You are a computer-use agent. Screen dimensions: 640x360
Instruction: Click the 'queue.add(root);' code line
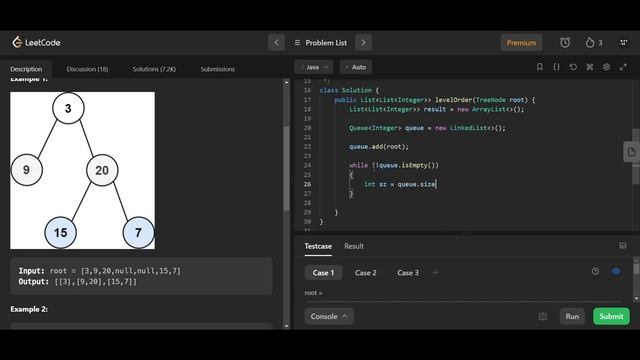click(x=378, y=147)
